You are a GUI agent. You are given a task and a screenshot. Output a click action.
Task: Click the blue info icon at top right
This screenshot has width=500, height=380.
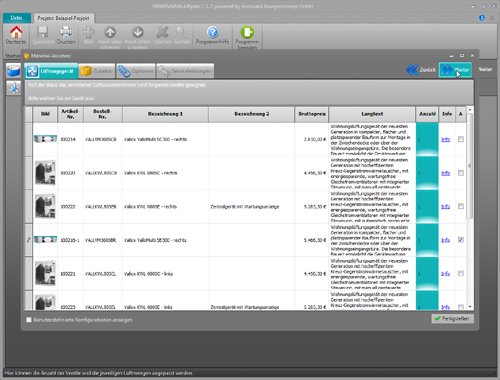[482, 18]
